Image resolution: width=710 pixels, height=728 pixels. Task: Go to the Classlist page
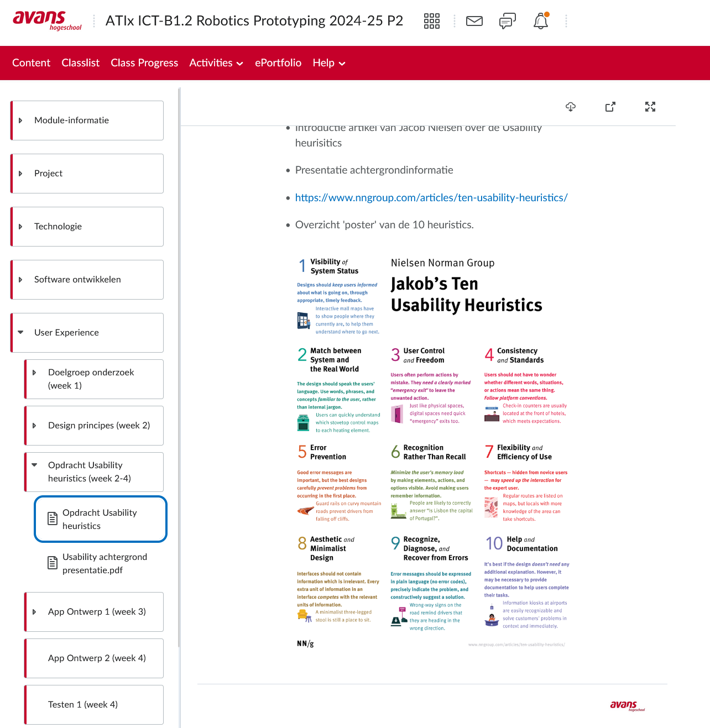(81, 63)
